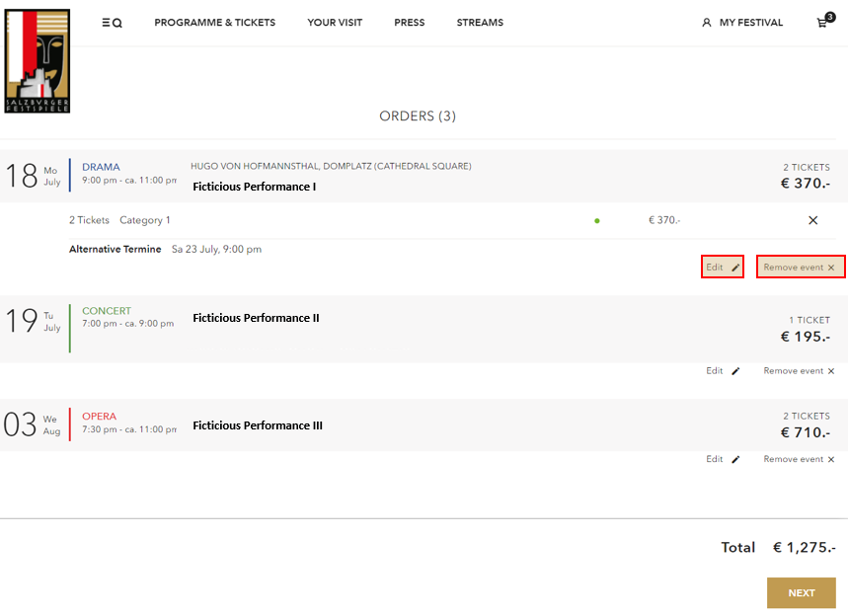Click the CONCERT category label

point(107,311)
